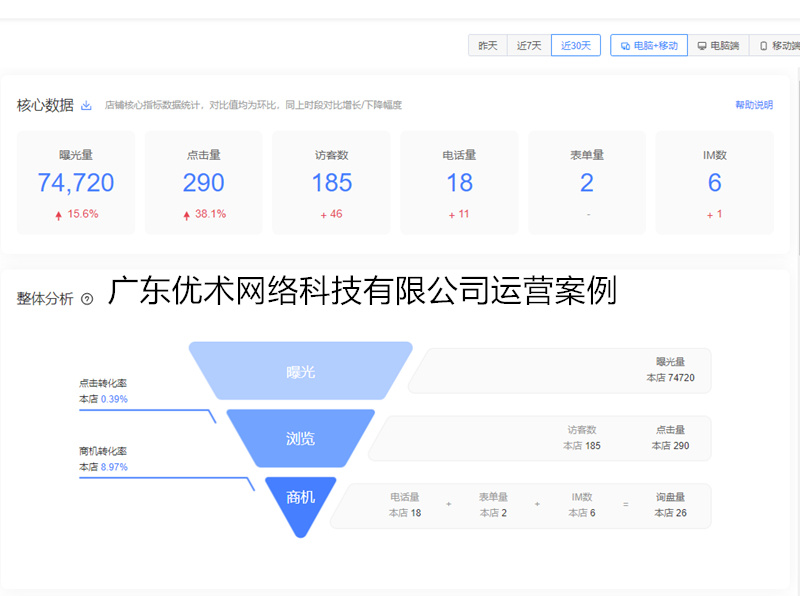Image resolution: width=800 pixels, height=596 pixels.
Task: Click the 38.1% click growth value
Action: [210, 214]
